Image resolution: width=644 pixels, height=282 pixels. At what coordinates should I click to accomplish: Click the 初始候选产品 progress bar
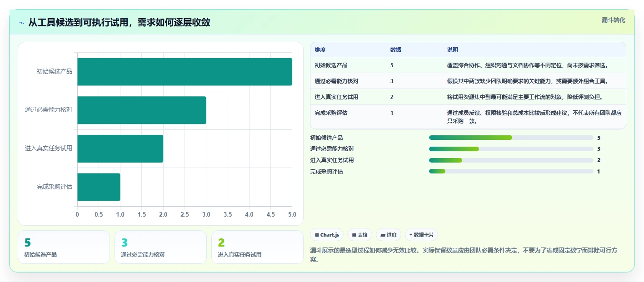point(511,138)
